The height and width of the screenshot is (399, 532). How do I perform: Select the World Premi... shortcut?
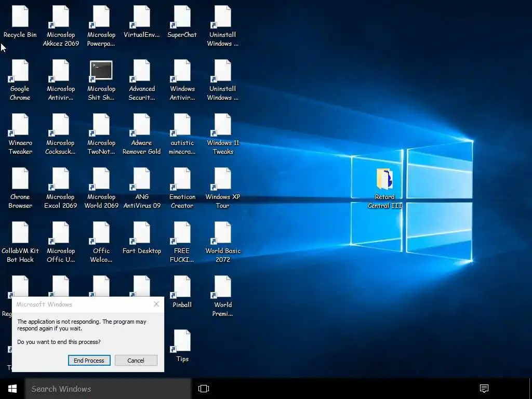point(222,296)
